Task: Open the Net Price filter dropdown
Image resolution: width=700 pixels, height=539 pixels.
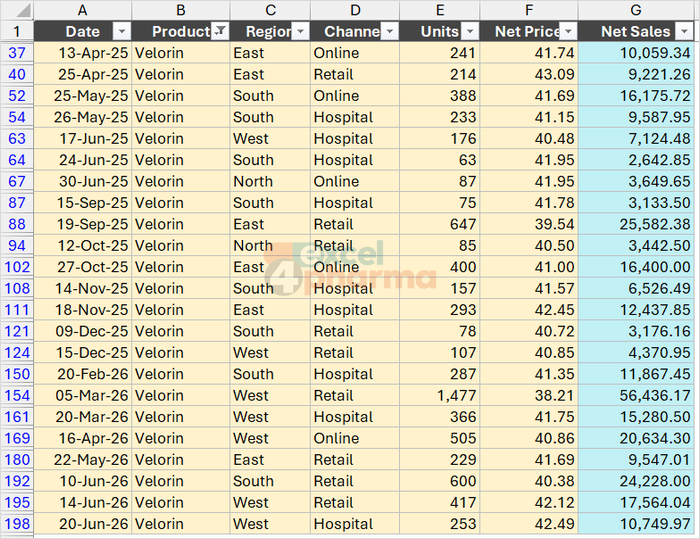Action: click(x=568, y=31)
